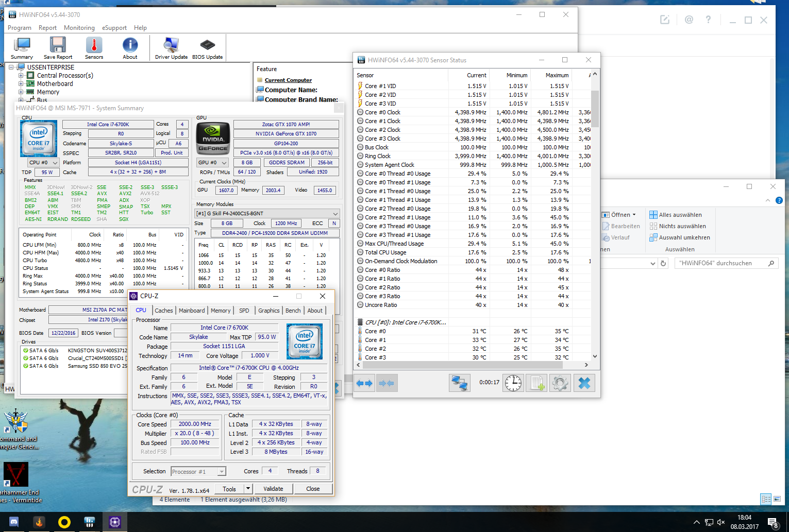Open the Sensors toolbar icon
This screenshot has width=789, height=532.
point(94,48)
